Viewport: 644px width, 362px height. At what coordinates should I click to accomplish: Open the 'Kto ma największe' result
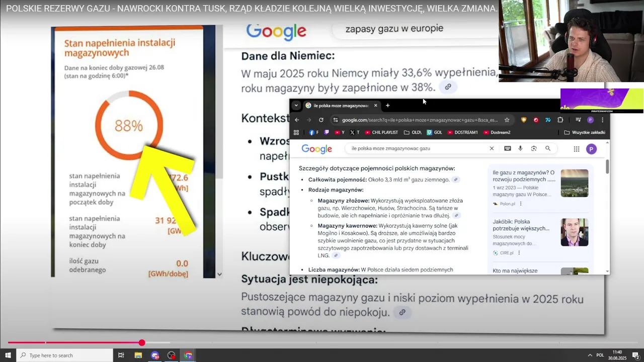[x=515, y=271]
